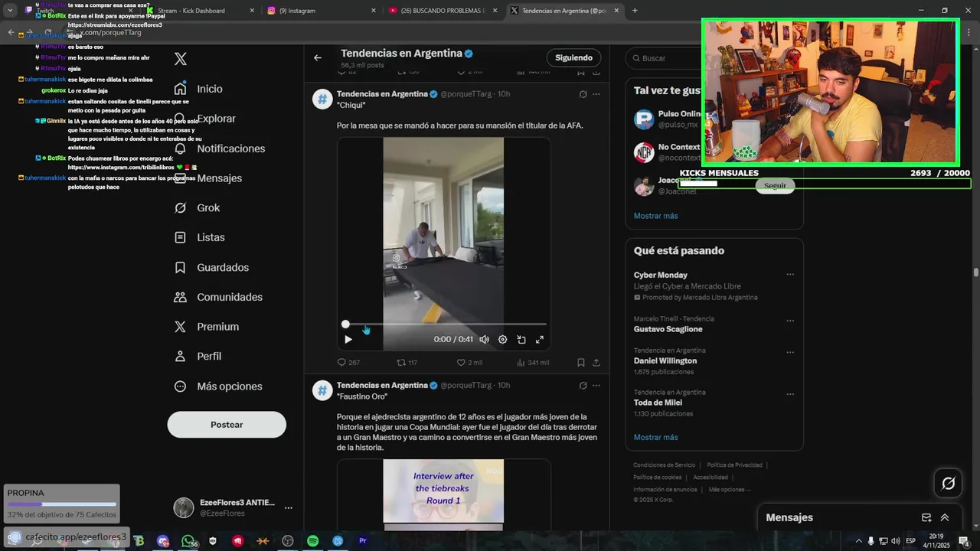Click Mostrar más under Qué está pasando
The image size is (980, 551).
pos(655,438)
